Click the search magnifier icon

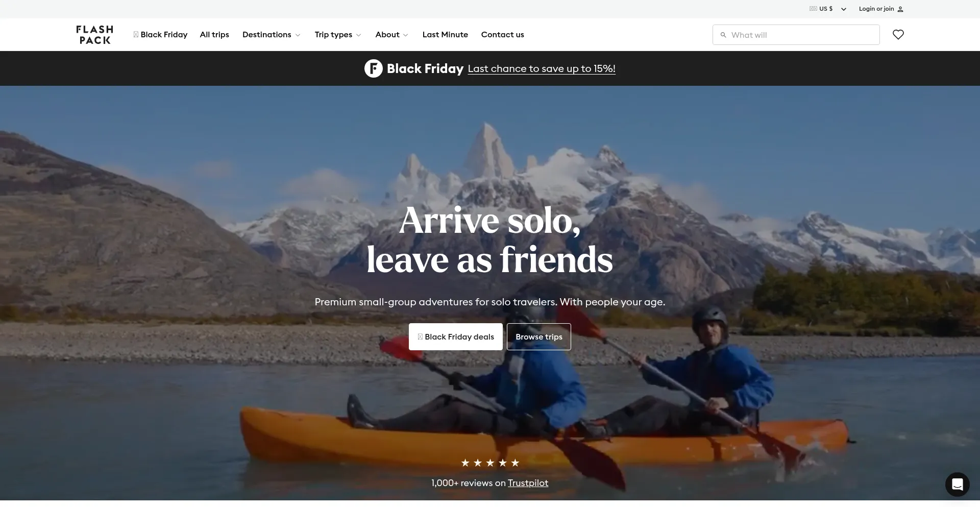(723, 35)
